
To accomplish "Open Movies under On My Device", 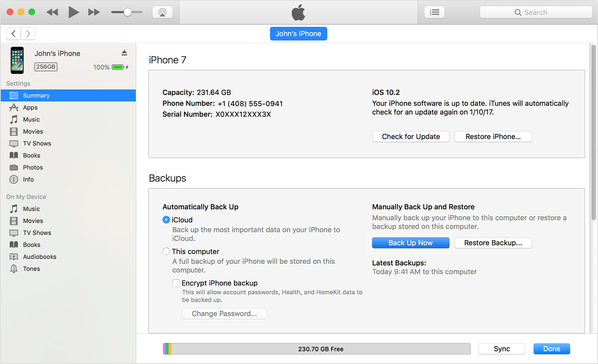I will click(x=68, y=221).
